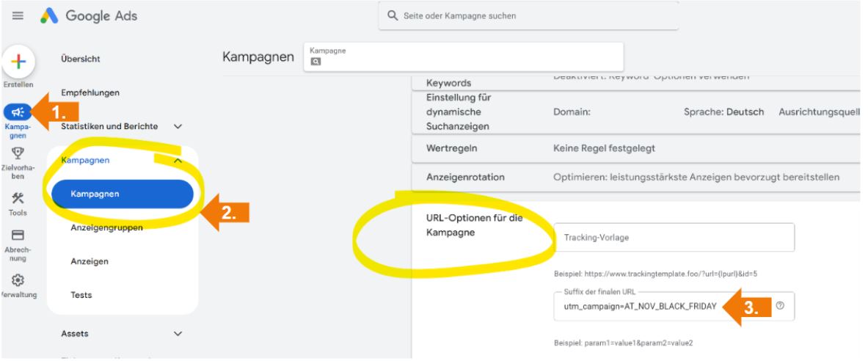Click the Kampagne selector box

(x=463, y=57)
